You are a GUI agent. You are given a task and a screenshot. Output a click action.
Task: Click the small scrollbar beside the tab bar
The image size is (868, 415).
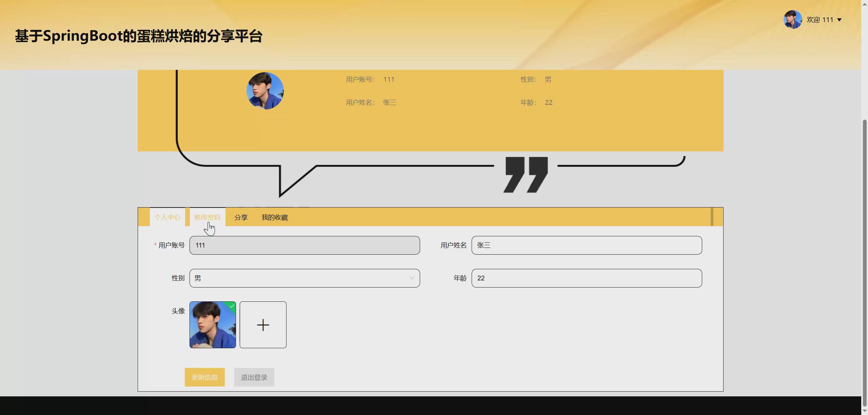coord(711,216)
